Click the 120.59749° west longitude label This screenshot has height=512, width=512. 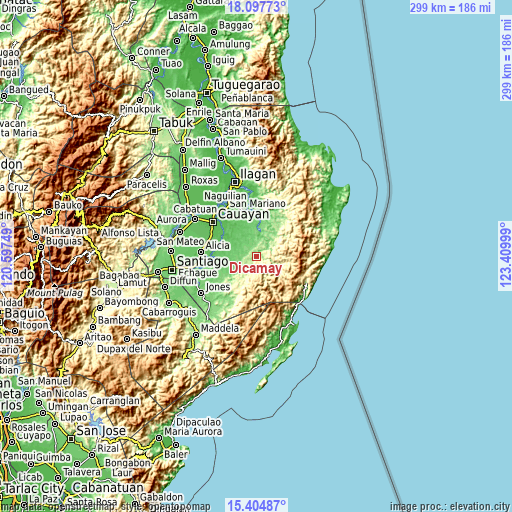[x=7, y=255]
